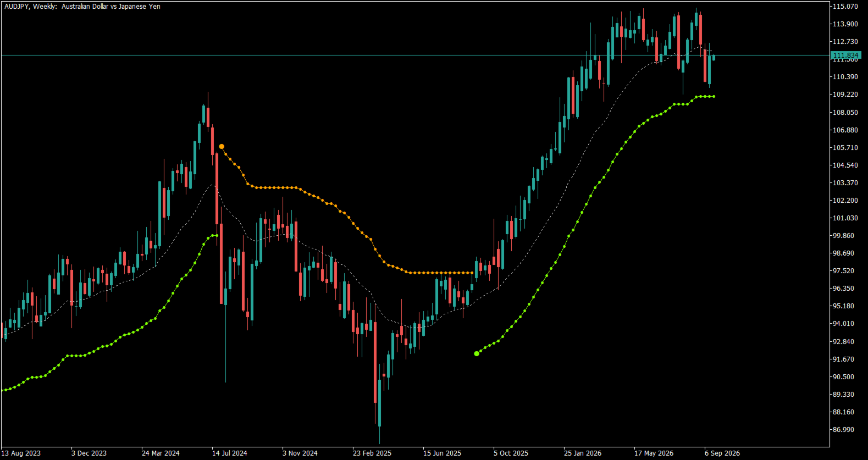Click the large orange dot starting the downtrend line
Screen dimensions: 868x460
pyautogui.click(x=222, y=146)
